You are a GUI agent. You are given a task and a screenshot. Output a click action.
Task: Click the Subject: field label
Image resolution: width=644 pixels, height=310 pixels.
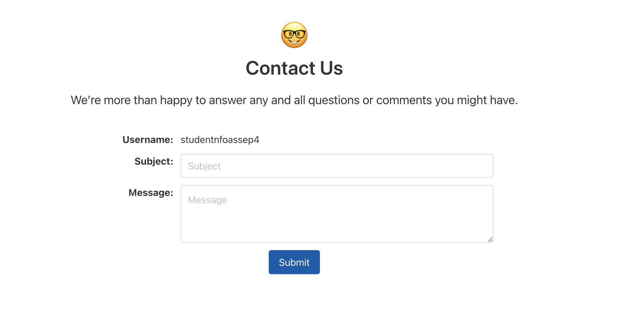tap(154, 161)
